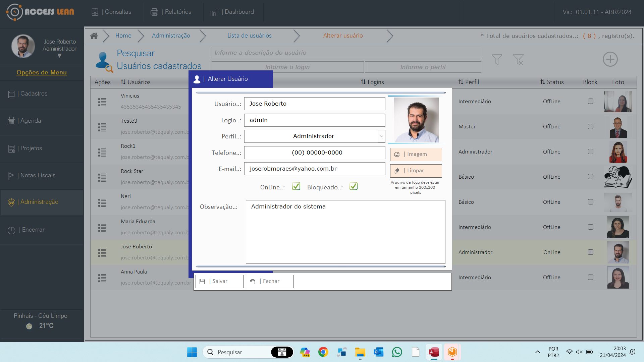Click the Fechar button

270,281
